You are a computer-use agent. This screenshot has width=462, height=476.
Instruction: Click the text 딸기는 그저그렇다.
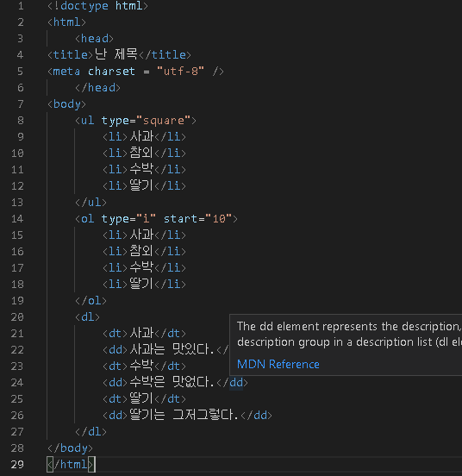(184, 416)
